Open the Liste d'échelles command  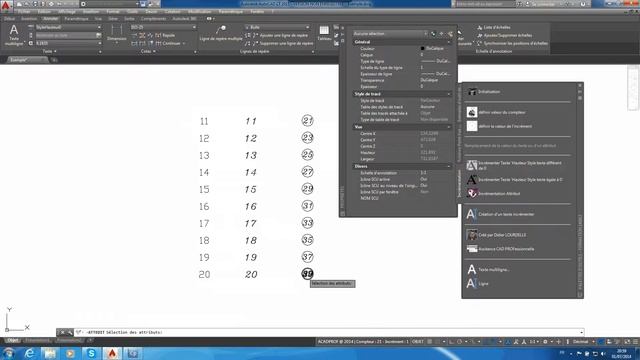click(494, 27)
